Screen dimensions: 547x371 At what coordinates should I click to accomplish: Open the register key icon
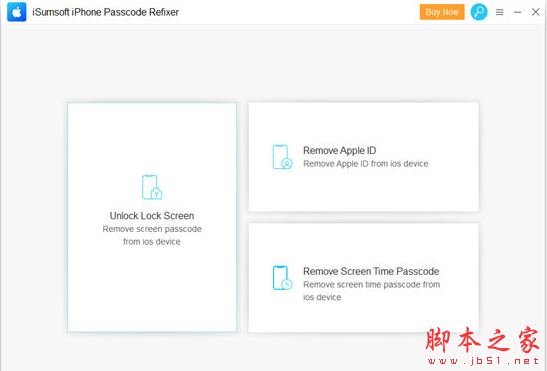pyautogui.click(x=479, y=12)
